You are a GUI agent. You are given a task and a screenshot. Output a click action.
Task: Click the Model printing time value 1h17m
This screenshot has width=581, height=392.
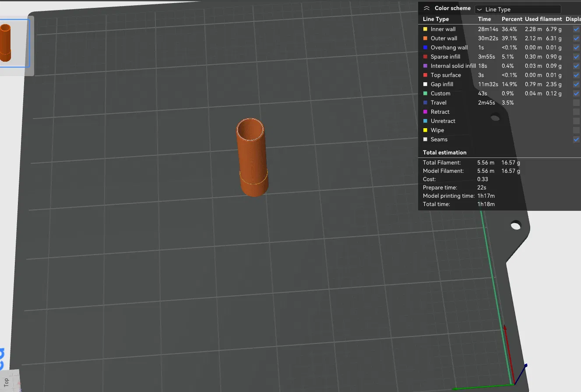(x=486, y=196)
